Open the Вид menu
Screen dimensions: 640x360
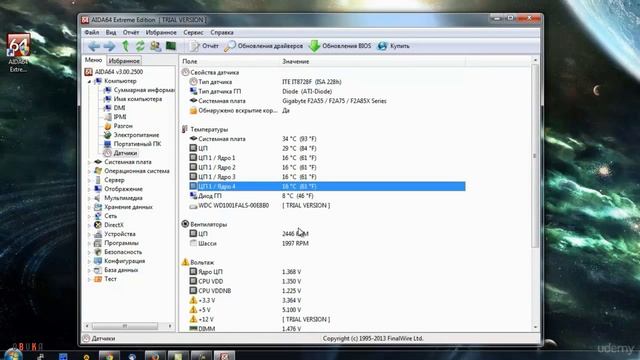[111, 32]
